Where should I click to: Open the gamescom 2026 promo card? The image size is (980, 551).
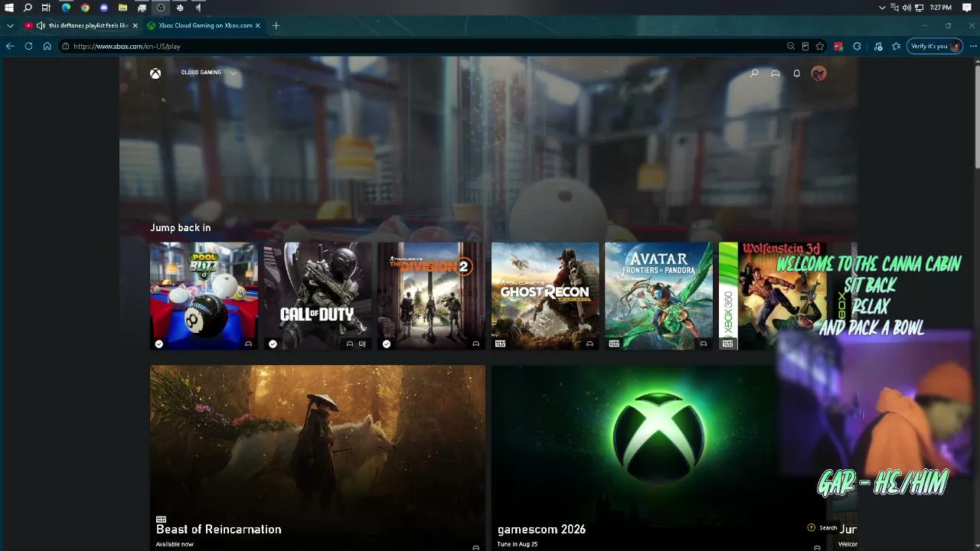(658, 458)
